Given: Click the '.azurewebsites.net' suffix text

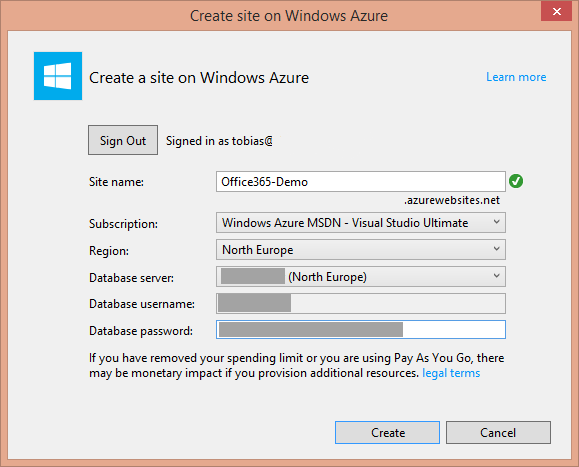Looking at the screenshot, I should point(452,200).
